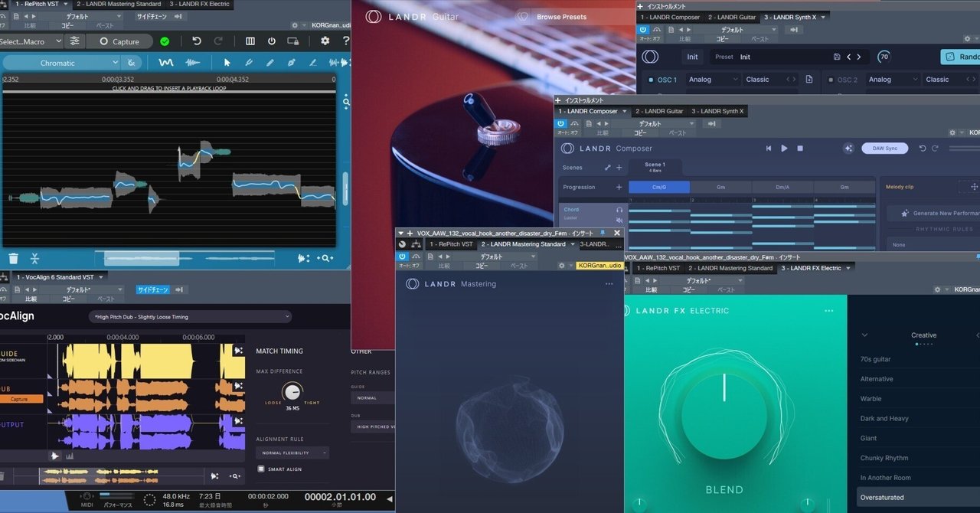Expand the Creative category in LANDR FX Electric
Screen dimensions: 980x513
(x=864, y=335)
